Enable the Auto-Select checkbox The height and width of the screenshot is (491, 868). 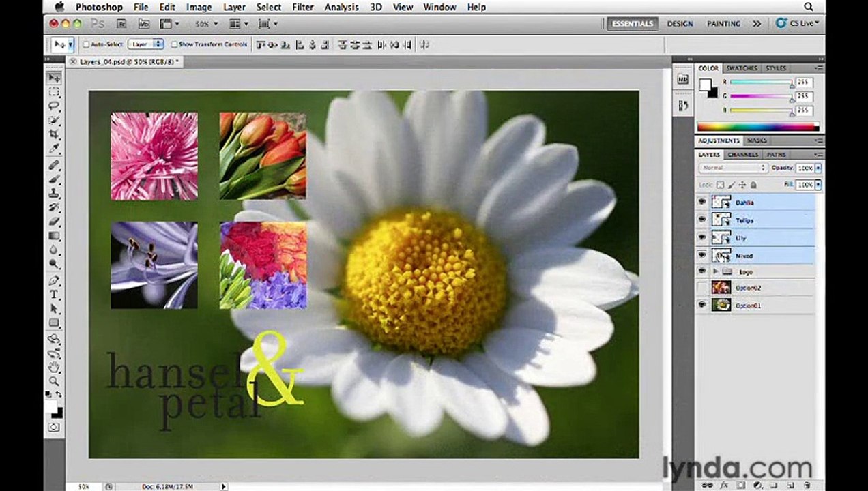(x=86, y=44)
